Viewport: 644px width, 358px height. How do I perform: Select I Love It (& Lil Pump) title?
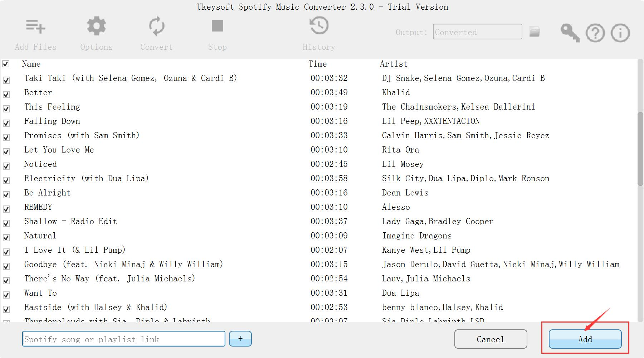pyautogui.click(x=75, y=250)
